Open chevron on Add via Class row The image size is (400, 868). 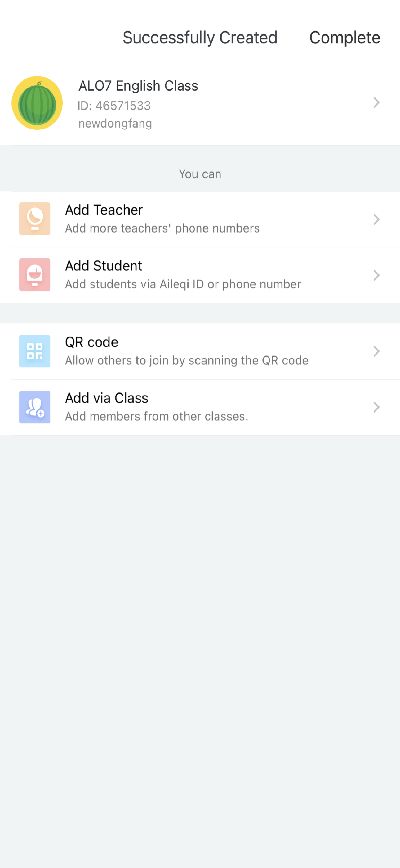point(376,407)
